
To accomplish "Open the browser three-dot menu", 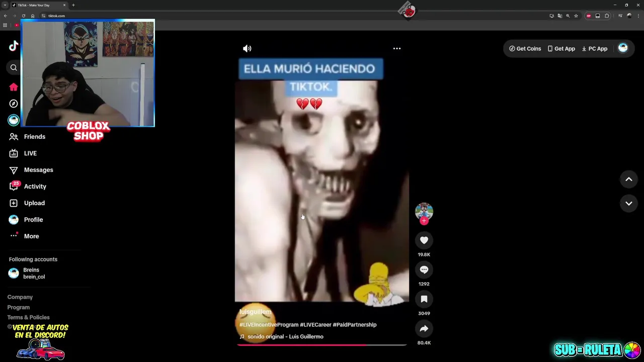I will pyautogui.click(x=638, y=16).
